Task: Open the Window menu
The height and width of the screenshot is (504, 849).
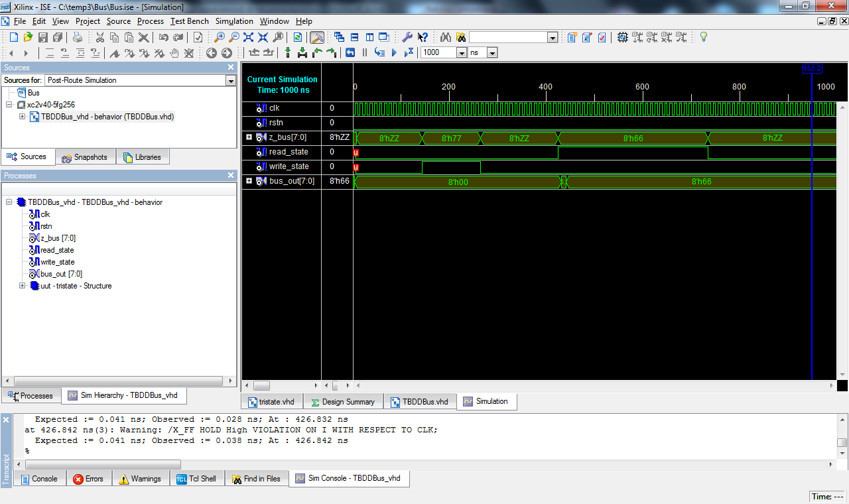Action: [x=275, y=21]
